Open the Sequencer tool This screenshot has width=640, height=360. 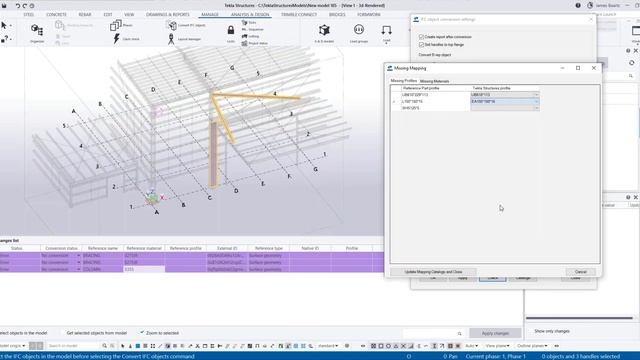click(x=253, y=29)
